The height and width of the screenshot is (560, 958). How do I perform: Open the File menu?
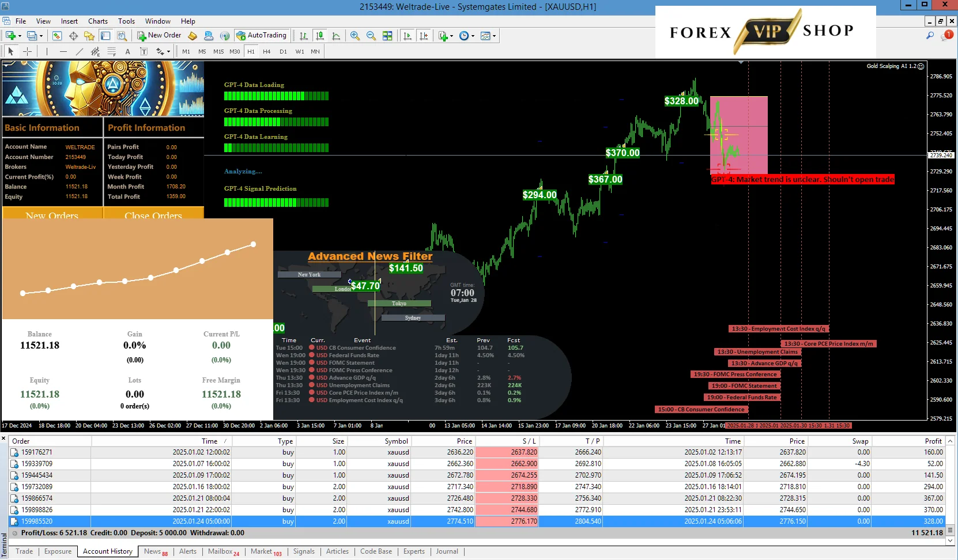click(x=21, y=21)
